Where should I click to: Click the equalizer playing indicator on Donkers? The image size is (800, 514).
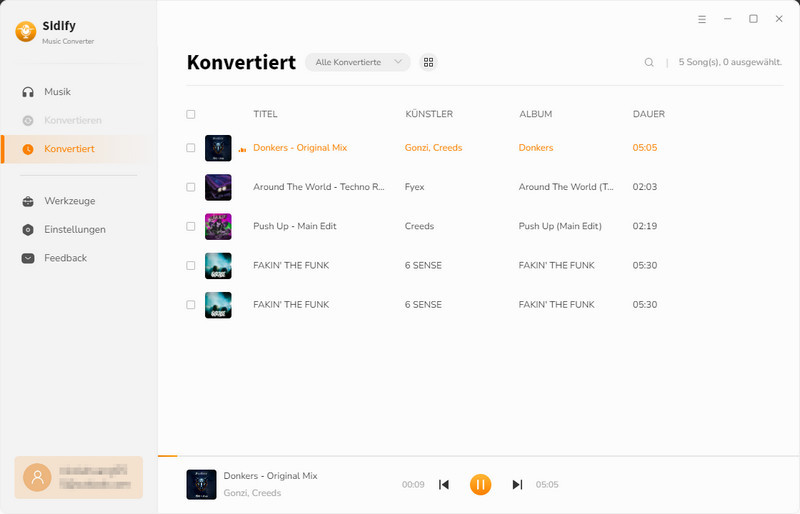(242, 149)
